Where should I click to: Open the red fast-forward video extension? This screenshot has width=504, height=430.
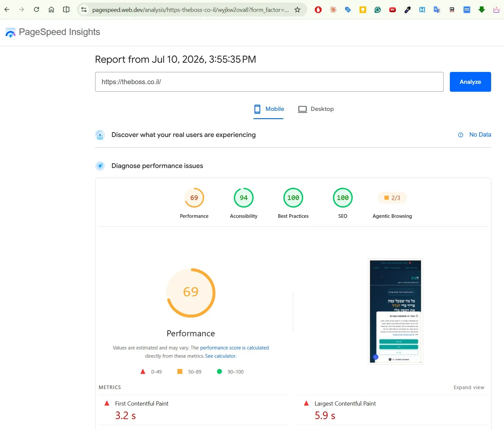[x=392, y=10]
